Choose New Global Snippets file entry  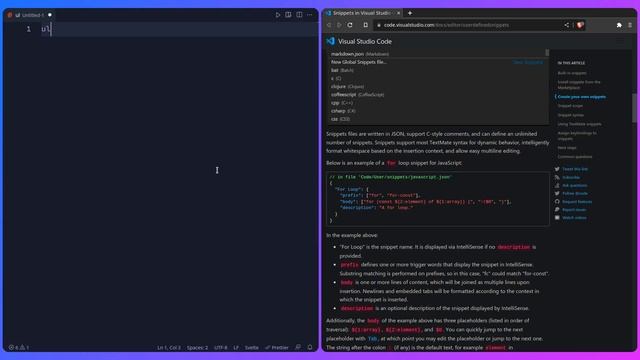click(437, 62)
